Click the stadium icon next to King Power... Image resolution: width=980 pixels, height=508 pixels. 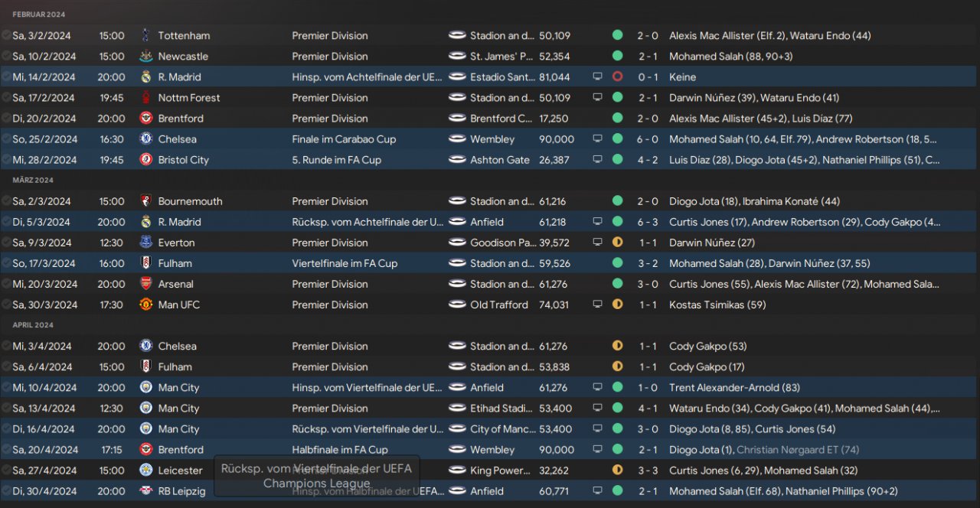(x=457, y=471)
